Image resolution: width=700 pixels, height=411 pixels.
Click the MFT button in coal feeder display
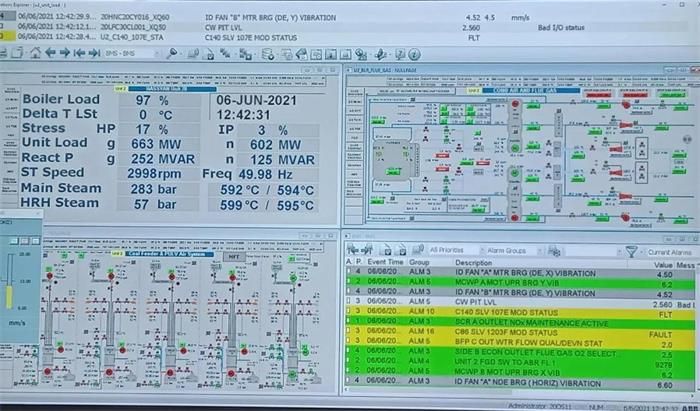234,255
